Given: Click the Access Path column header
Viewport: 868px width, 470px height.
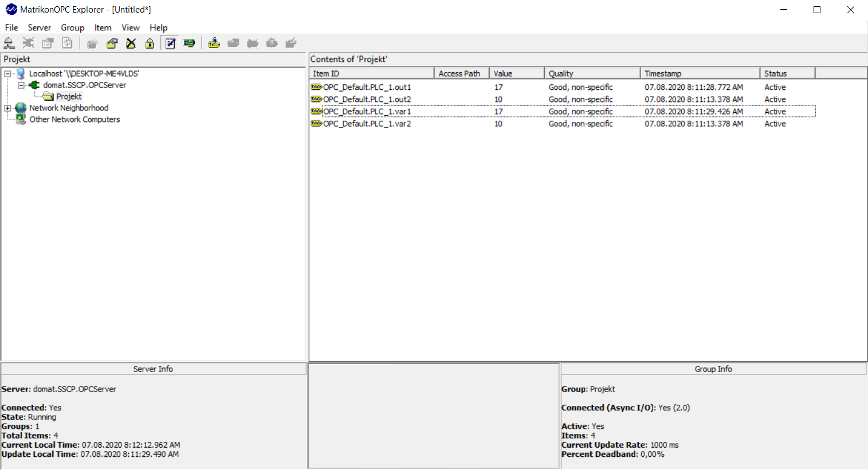Looking at the screenshot, I should [x=462, y=73].
